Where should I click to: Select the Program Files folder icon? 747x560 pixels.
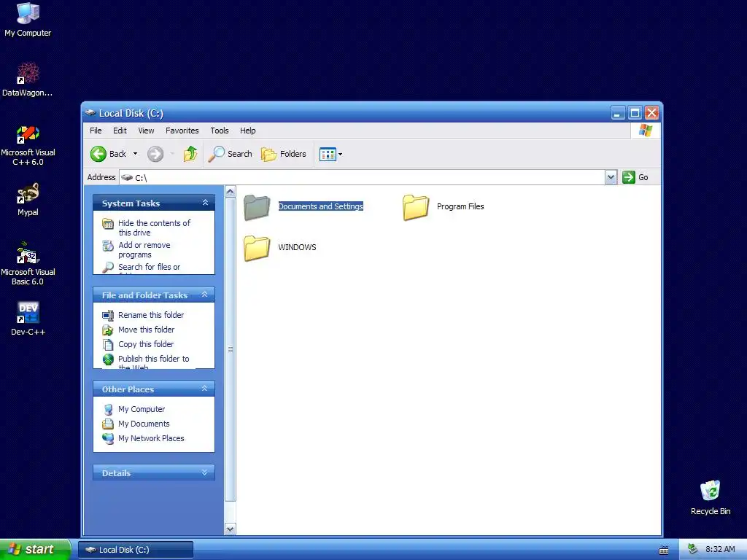415,207
